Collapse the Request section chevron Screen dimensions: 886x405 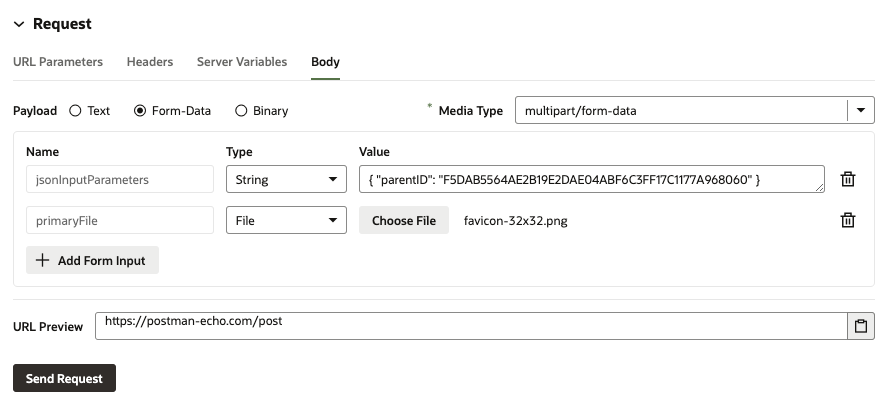[x=18, y=24]
